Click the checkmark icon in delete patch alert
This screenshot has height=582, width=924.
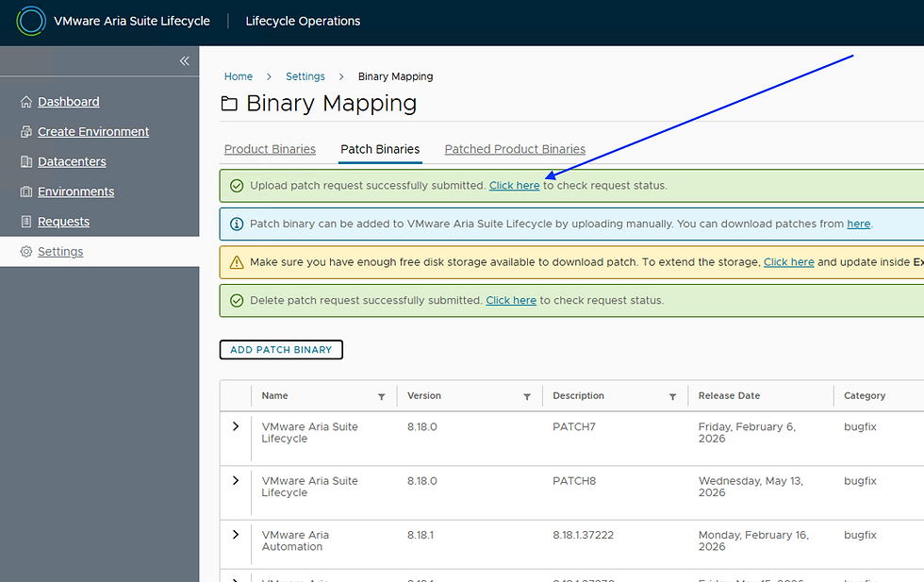point(237,301)
